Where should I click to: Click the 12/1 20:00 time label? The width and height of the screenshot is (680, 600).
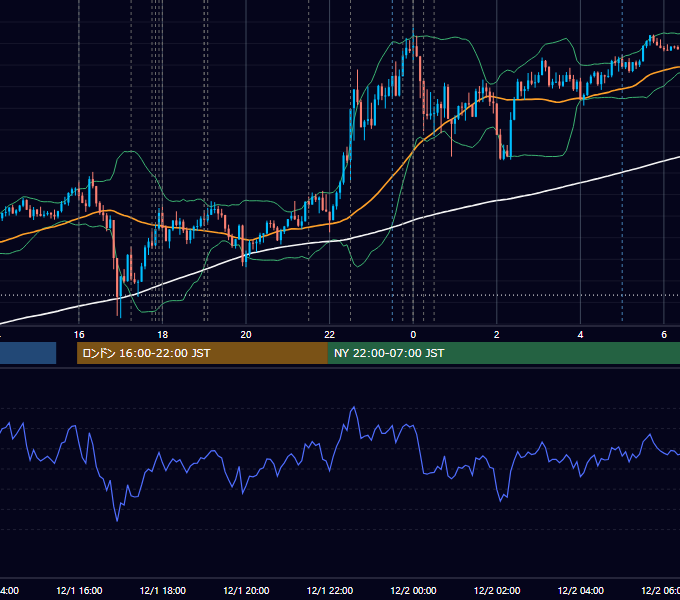click(x=246, y=590)
